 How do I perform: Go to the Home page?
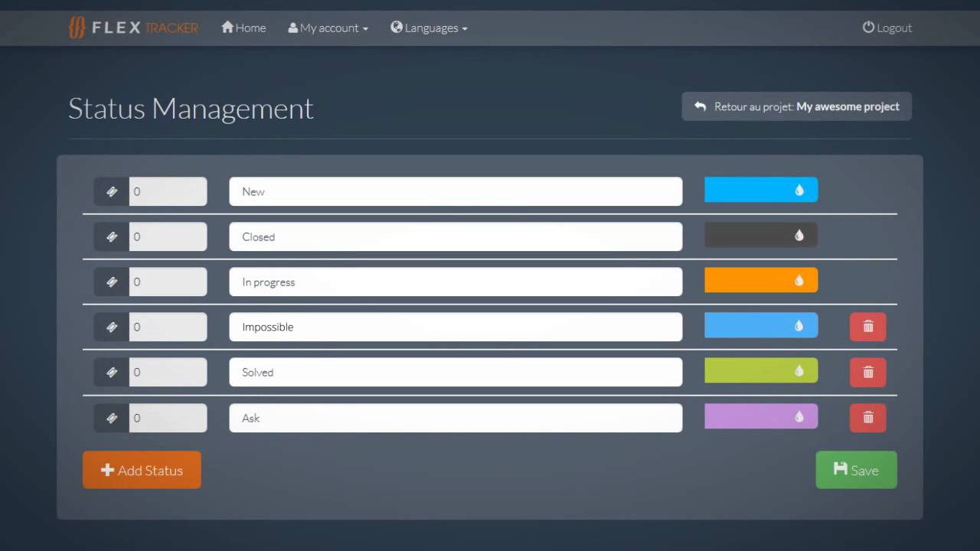243,28
